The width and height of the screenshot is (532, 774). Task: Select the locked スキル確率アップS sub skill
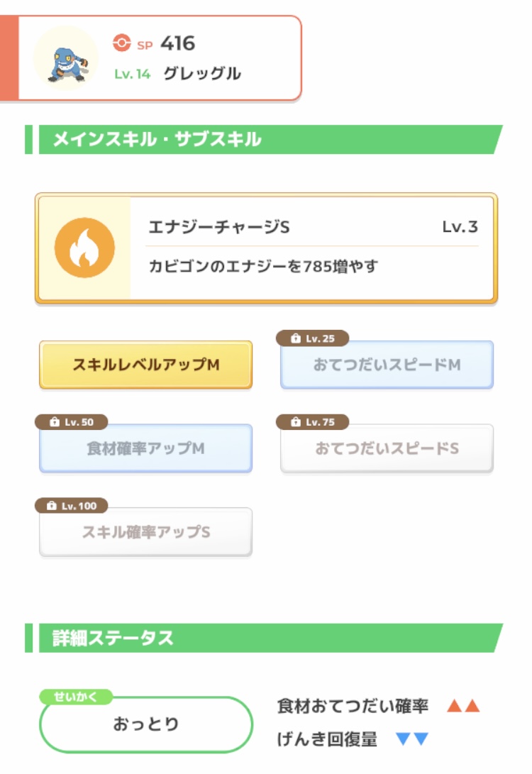click(145, 532)
